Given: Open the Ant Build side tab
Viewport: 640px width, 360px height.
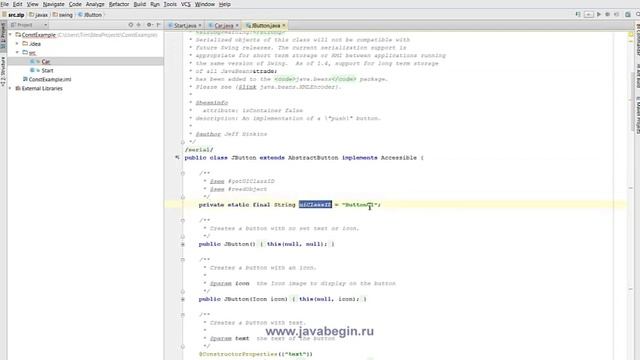Looking at the screenshot, I should click(637, 76).
